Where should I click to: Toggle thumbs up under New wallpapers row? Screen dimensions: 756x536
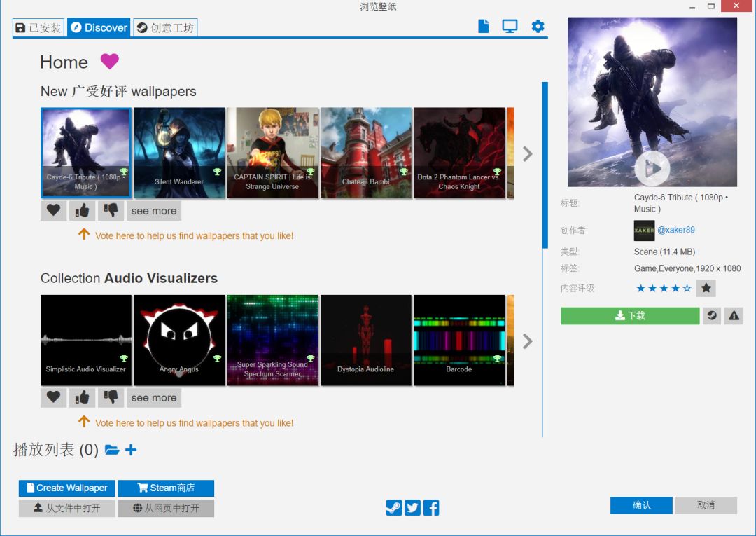click(83, 210)
